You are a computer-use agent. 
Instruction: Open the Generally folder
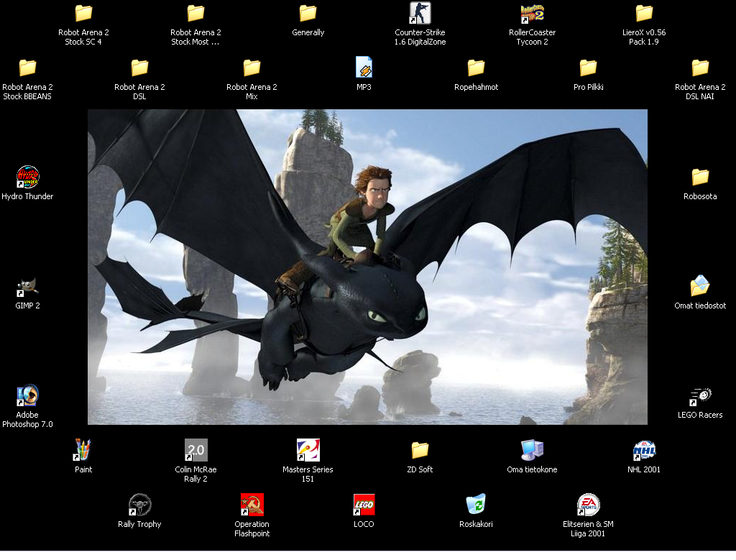(308, 13)
